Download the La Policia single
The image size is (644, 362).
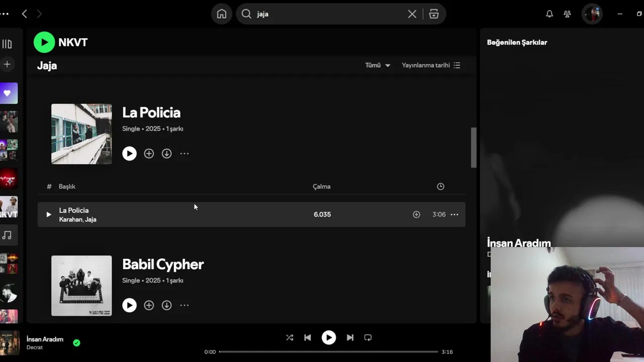coord(167,153)
